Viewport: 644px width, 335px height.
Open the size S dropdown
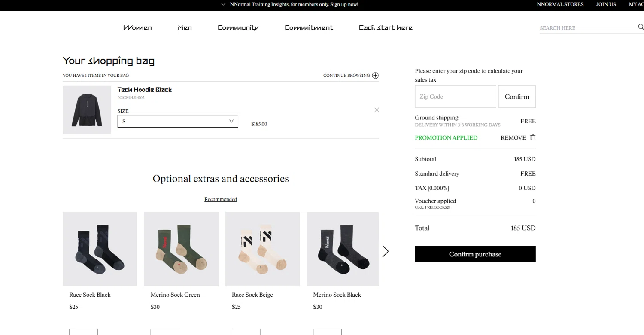tap(178, 121)
